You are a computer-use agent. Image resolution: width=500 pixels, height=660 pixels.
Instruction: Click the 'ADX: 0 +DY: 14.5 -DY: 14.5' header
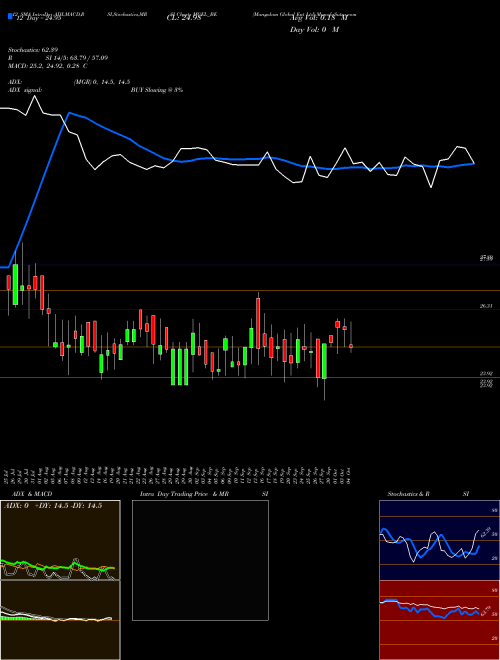[53, 506]
